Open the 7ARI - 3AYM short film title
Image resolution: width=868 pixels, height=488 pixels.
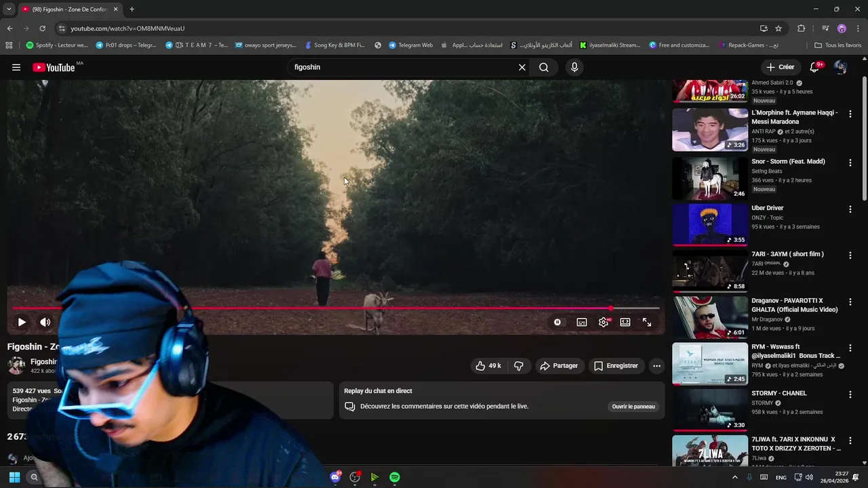pos(787,254)
